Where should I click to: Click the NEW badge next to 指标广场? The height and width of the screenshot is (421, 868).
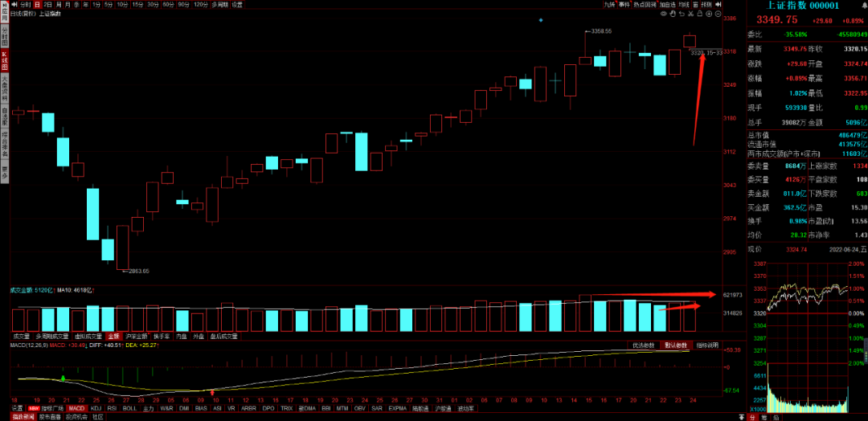[34, 408]
